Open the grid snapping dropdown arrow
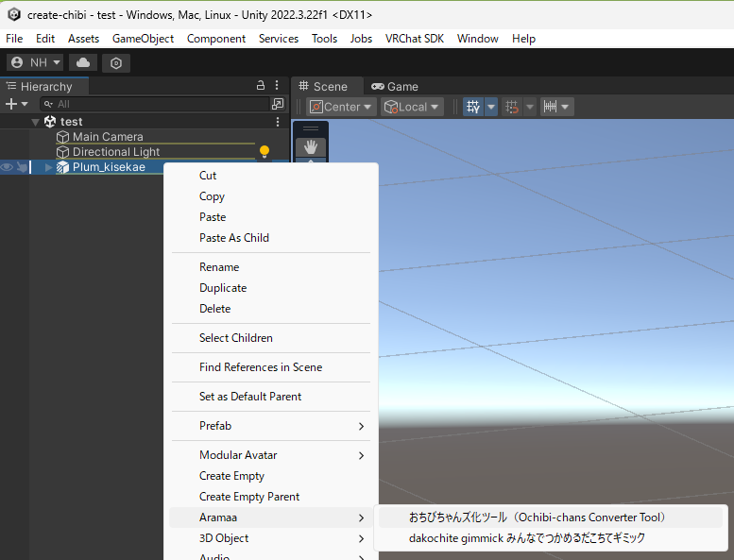Screen dimensions: 734x560 tap(530, 107)
